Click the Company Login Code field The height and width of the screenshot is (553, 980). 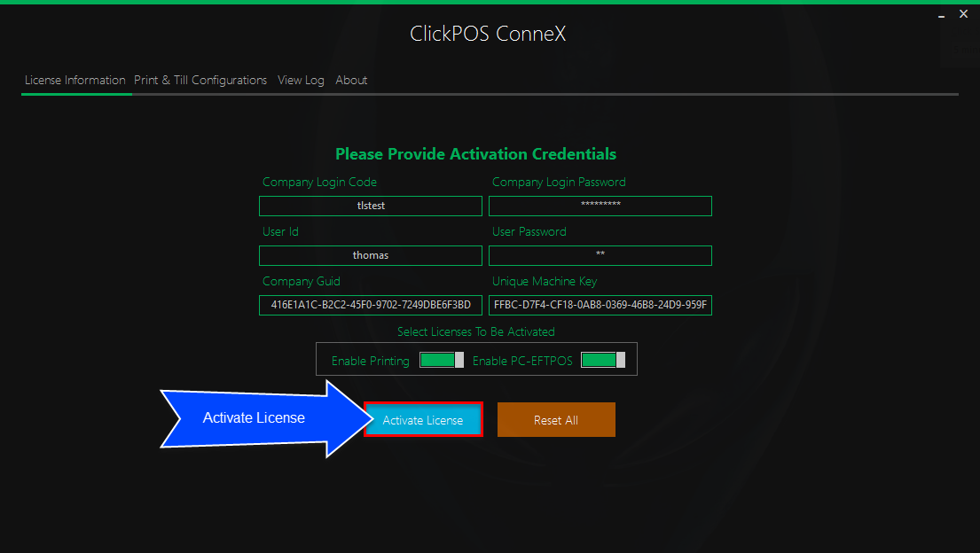click(x=371, y=206)
